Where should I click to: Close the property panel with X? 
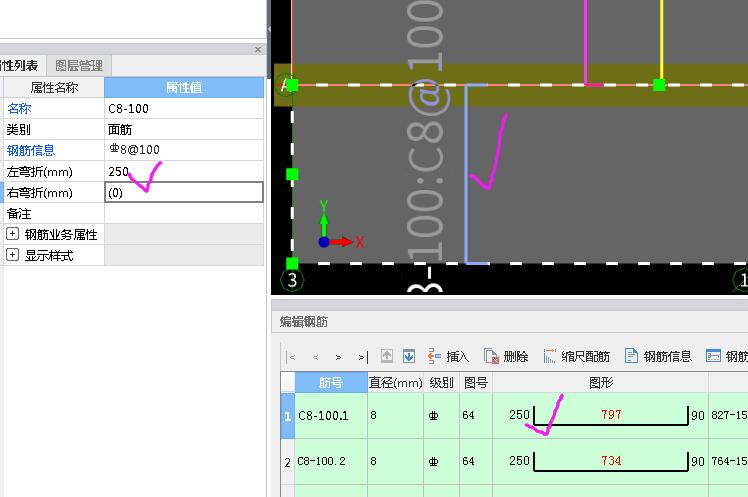(258, 49)
